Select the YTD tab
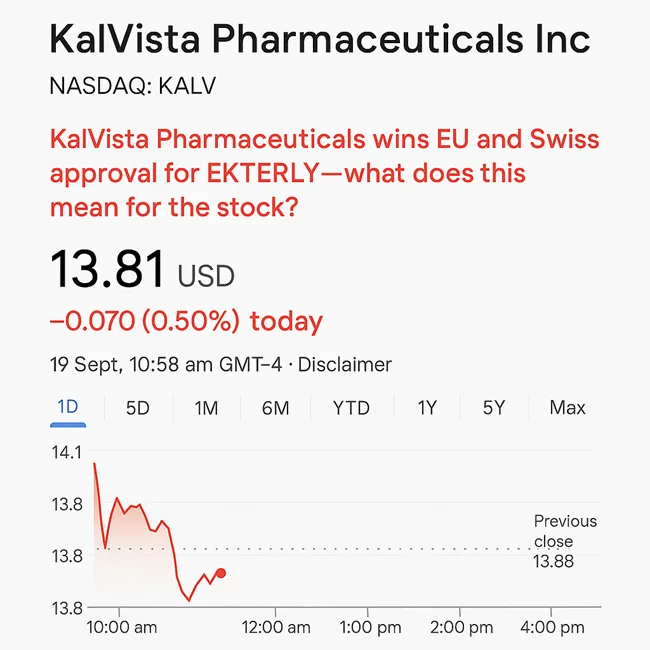 pos(351,408)
